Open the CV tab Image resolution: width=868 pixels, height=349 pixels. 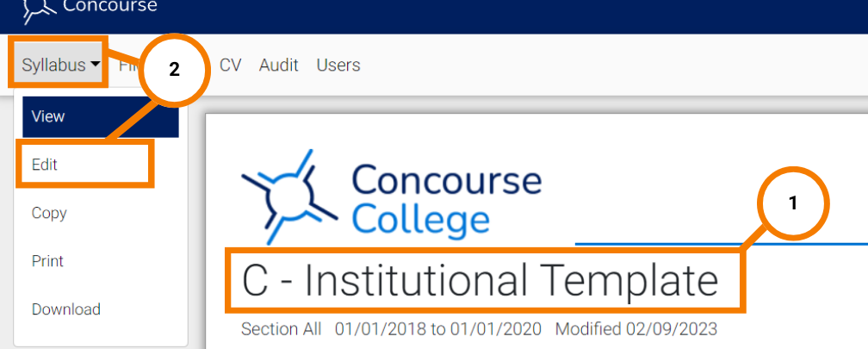(230, 65)
